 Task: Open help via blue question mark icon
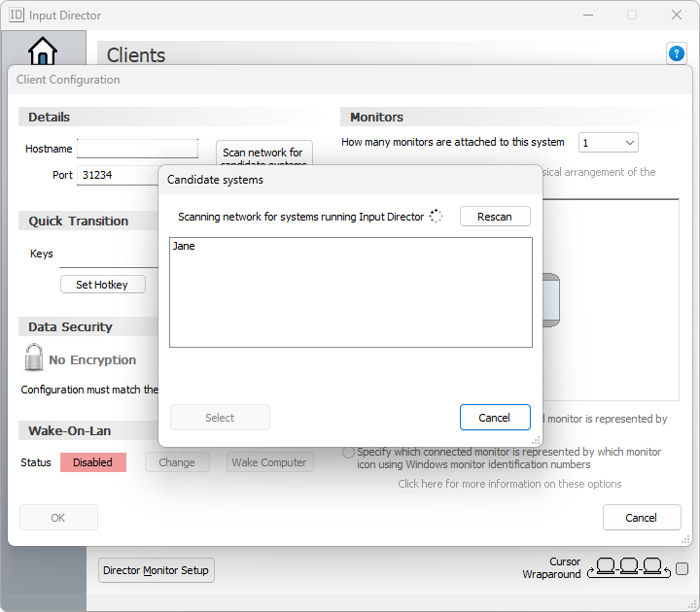pyautogui.click(x=677, y=54)
